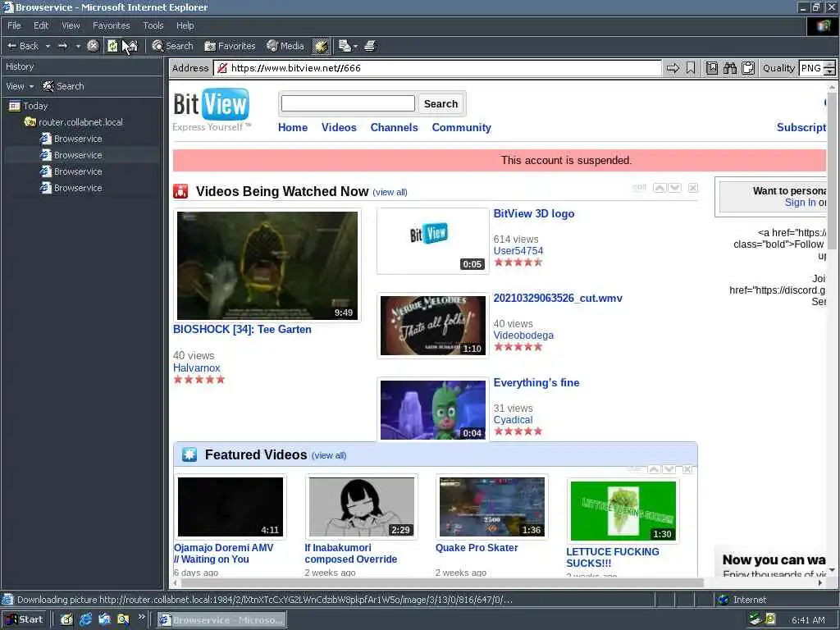Click Search in the History pane
The image size is (840, 630).
tap(63, 86)
